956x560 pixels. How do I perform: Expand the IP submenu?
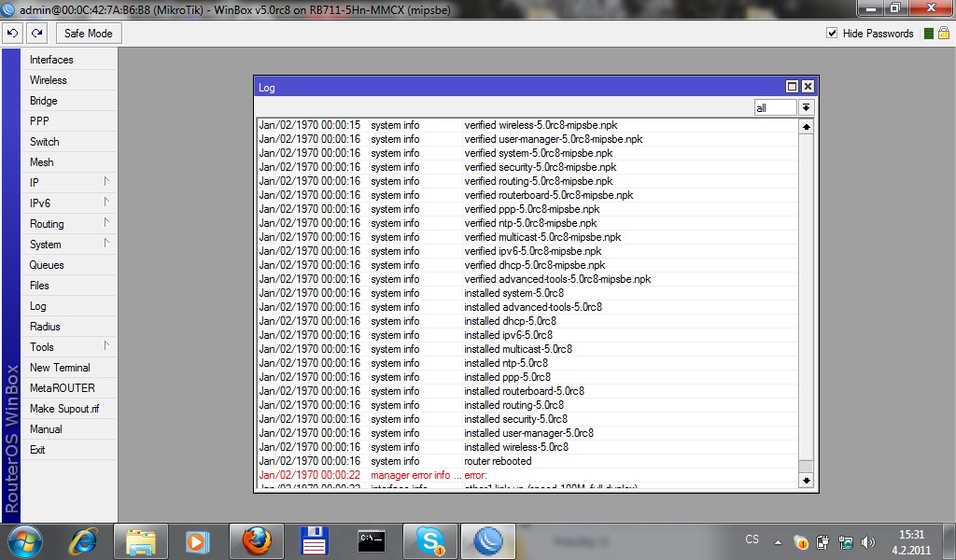[x=69, y=183]
